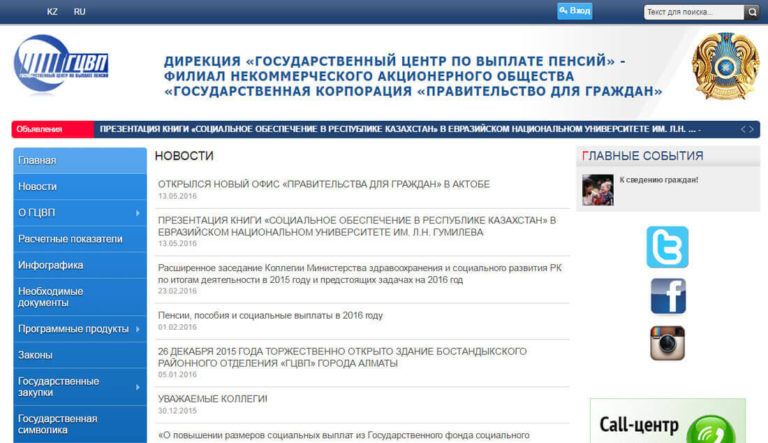This screenshot has width=768, height=443.
Task: Show next announcement in ticker
Action: pyautogui.click(x=753, y=129)
